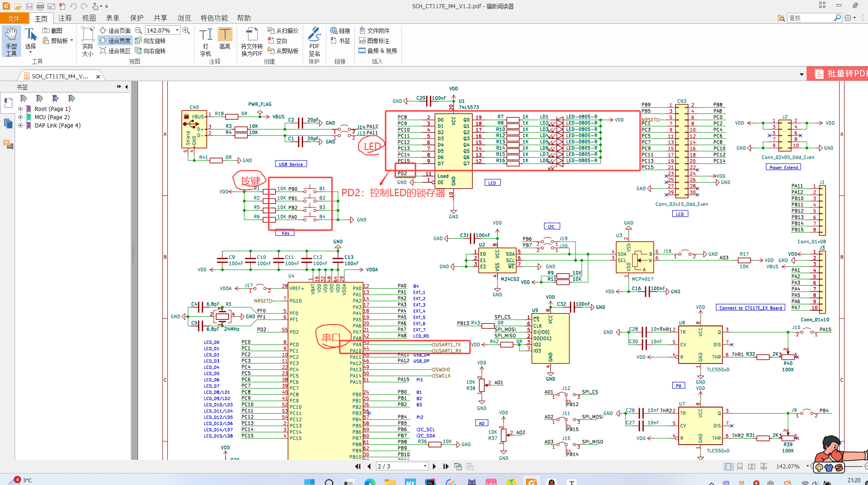Select the Hand tool (手型工具)
This screenshot has width=868, height=485.
tap(11, 41)
